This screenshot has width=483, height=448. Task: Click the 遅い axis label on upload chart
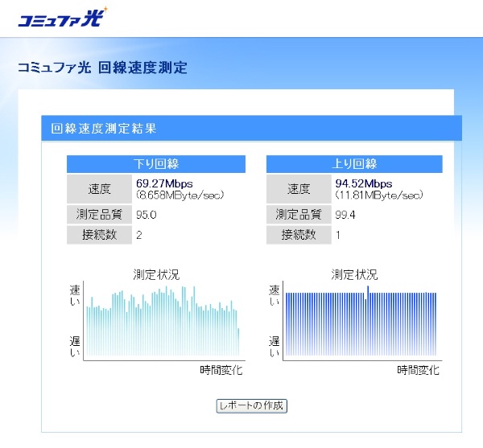point(274,346)
